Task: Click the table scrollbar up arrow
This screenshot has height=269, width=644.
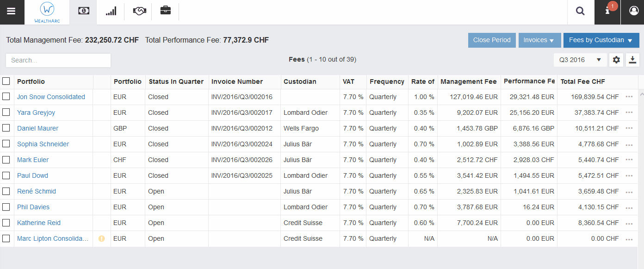Action: click(641, 94)
